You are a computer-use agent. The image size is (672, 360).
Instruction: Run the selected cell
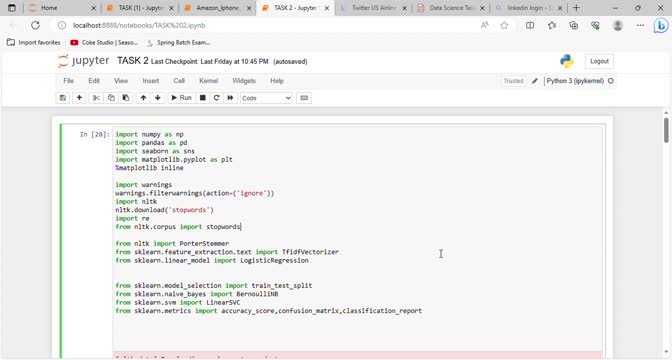point(181,98)
